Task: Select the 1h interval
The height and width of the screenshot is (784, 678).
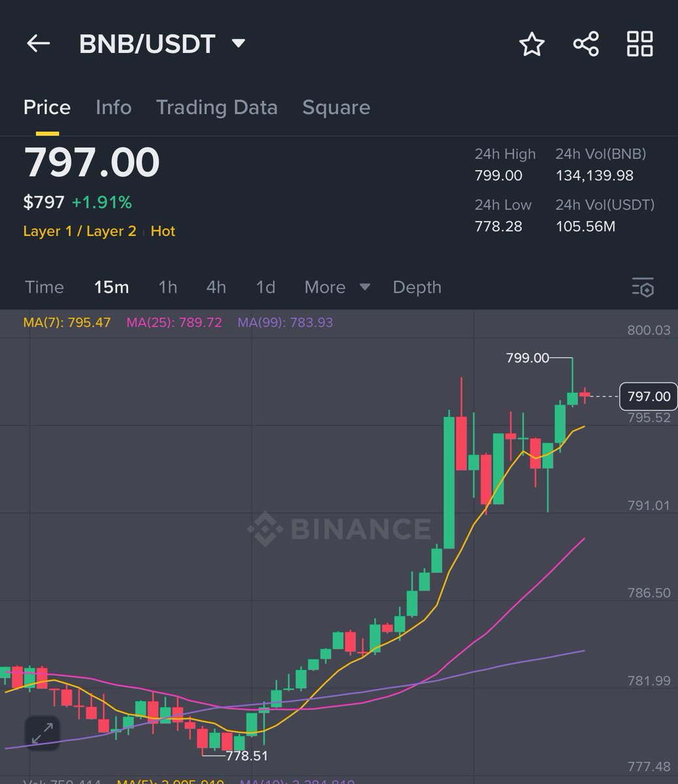Action: [168, 287]
